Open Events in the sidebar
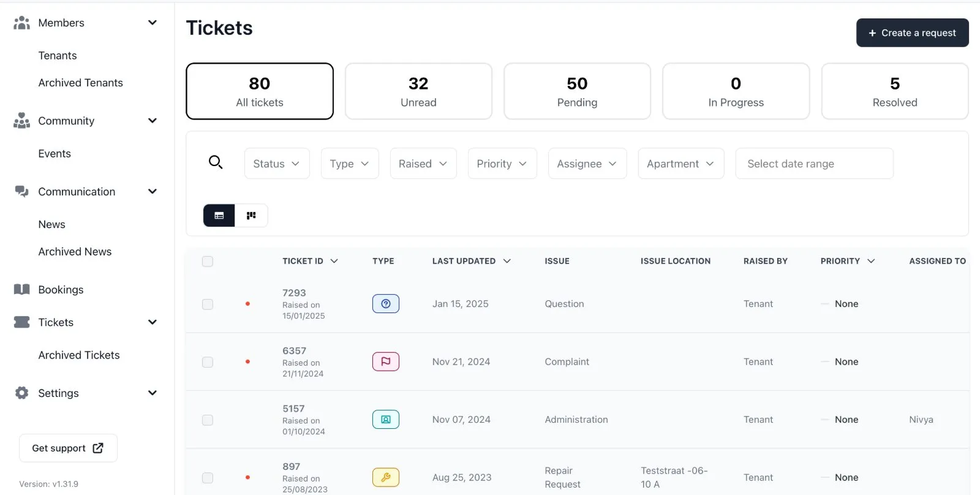Viewport: 980px width, 495px height. [55, 154]
